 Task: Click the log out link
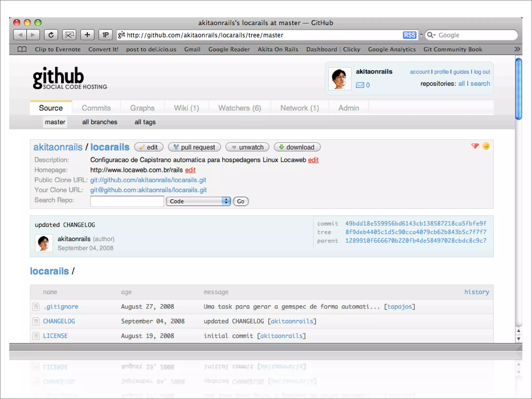[x=482, y=72]
